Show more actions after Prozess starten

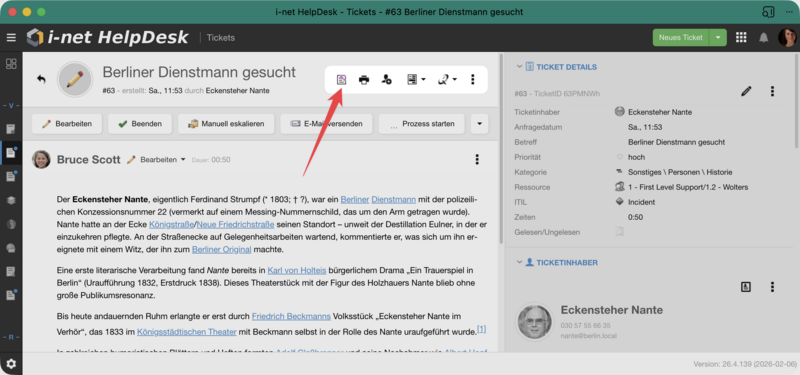click(x=480, y=123)
